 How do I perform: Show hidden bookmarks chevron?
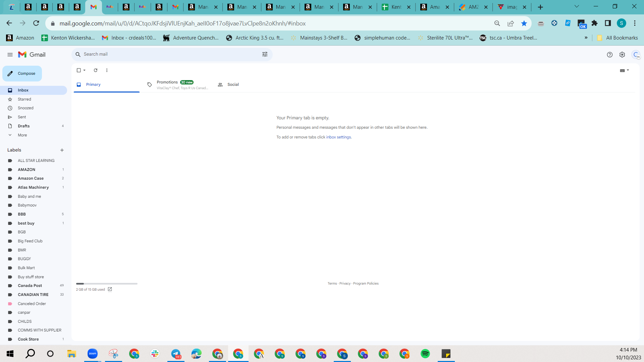(x=586, y=38)
